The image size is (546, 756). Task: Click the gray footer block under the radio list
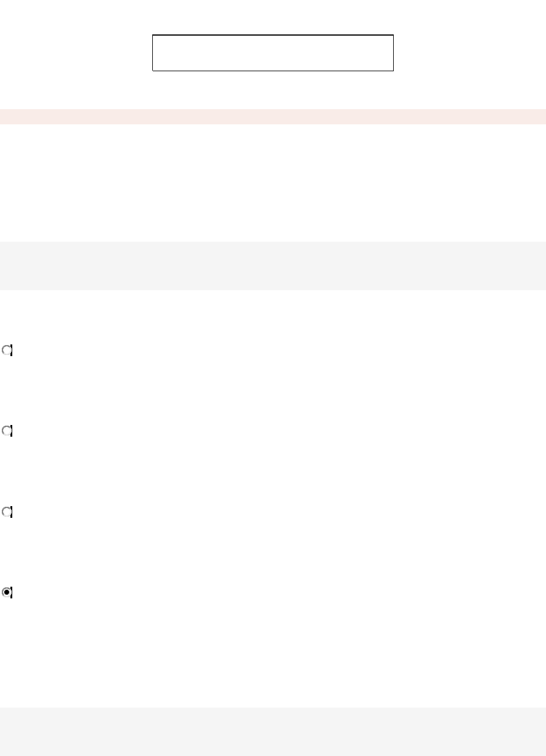(x=273, y=732)
